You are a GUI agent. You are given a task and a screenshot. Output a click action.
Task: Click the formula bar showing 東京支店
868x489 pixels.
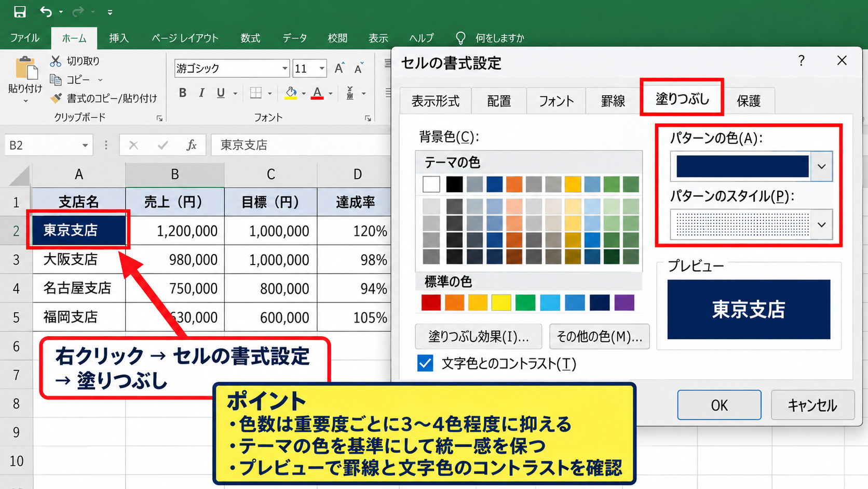pos(301,145)
